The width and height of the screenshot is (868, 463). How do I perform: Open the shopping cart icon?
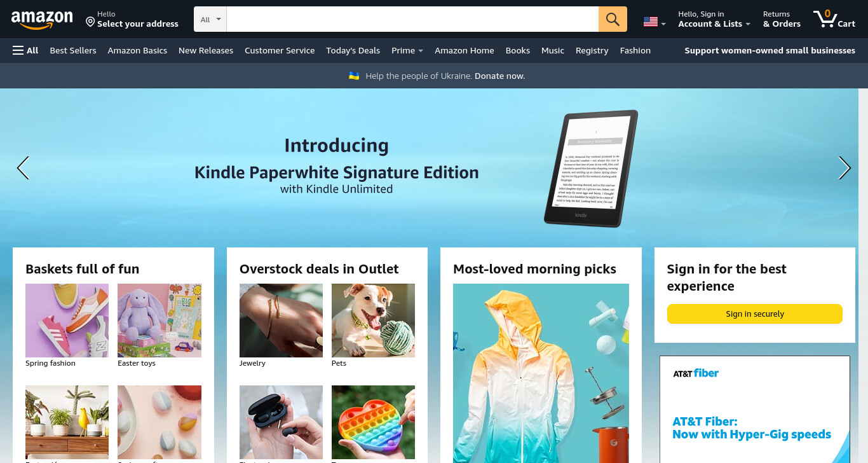click(834, 18)
